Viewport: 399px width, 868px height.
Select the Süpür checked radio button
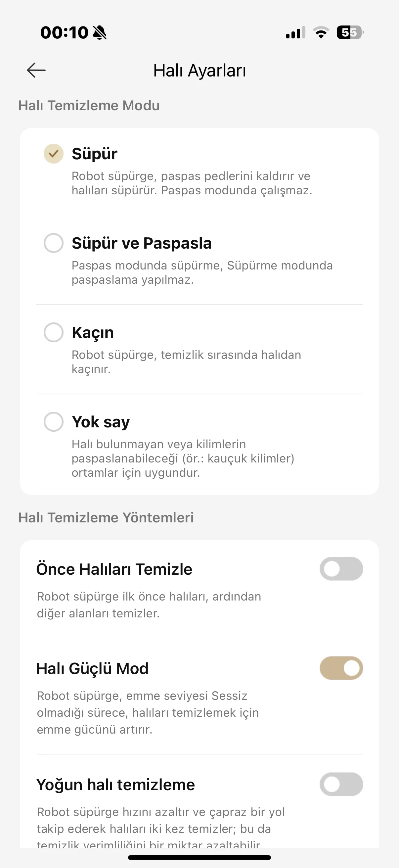[54, 154]
